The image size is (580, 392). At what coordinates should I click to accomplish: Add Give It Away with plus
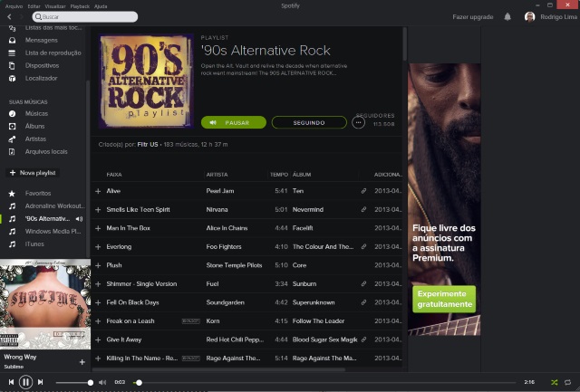98,339
